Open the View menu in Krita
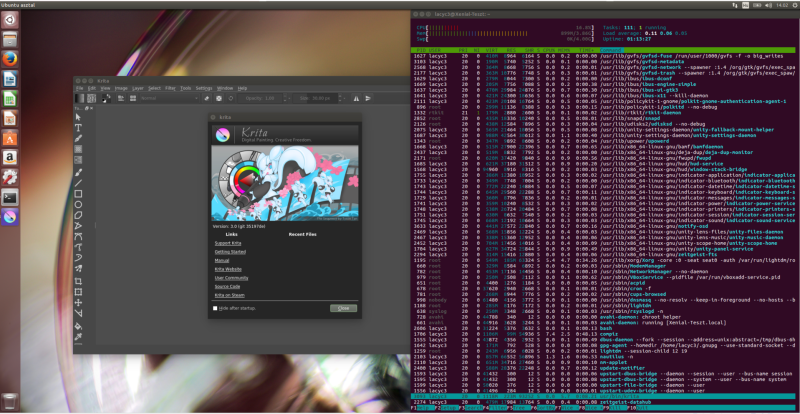This screenshot has width=800, height=414. [x=105, y=88]
